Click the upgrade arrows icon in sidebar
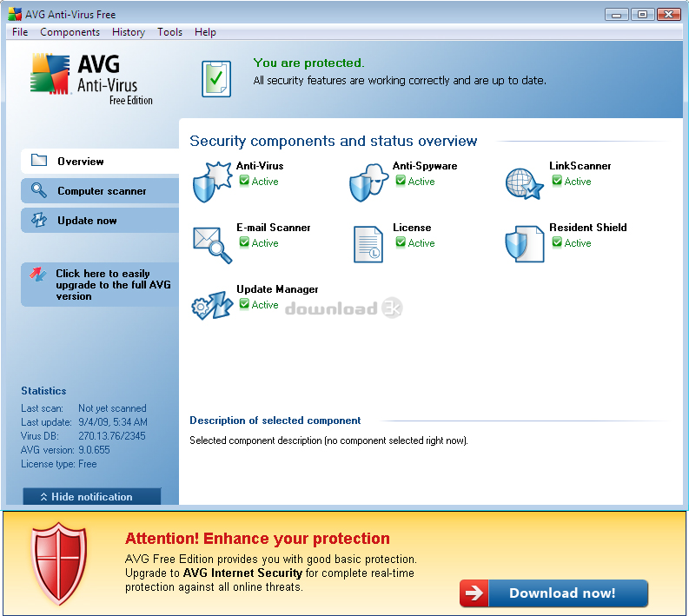This screenshot has width=689, height=616. pos(37,275)
